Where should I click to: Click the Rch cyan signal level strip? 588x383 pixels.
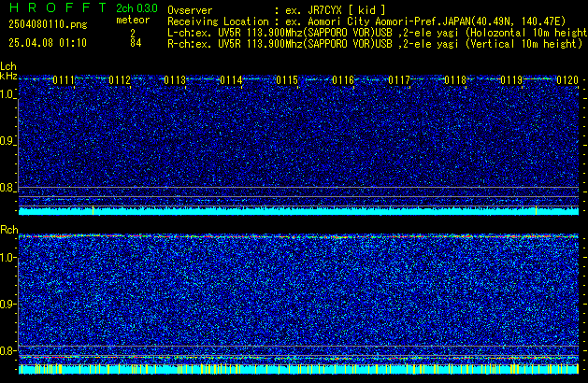coord(298,369)
